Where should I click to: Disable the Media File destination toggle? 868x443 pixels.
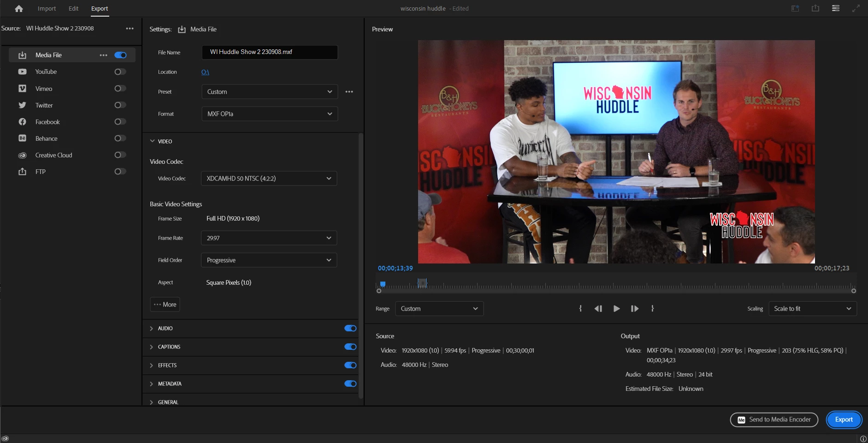pyautogui.click(x=120, y=55)
